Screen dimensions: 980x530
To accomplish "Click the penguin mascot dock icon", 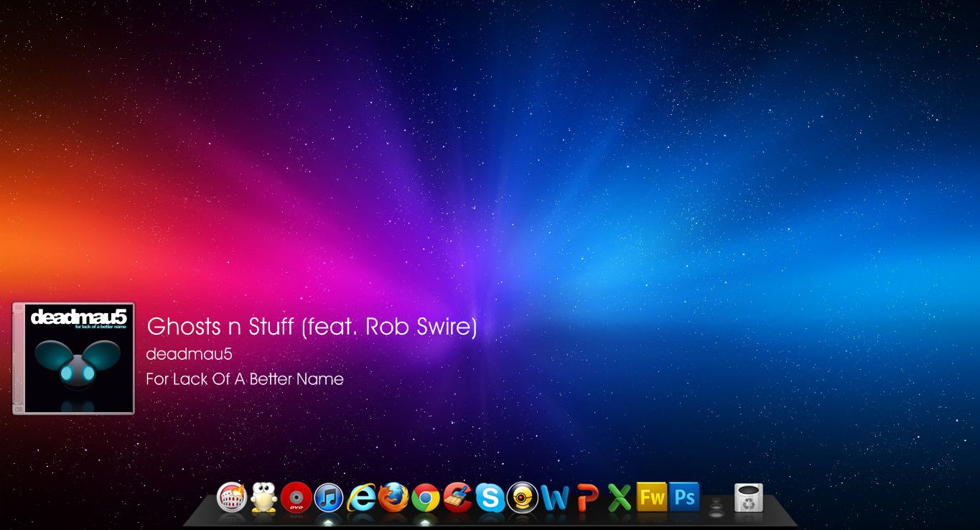I will tap(263, 497).
